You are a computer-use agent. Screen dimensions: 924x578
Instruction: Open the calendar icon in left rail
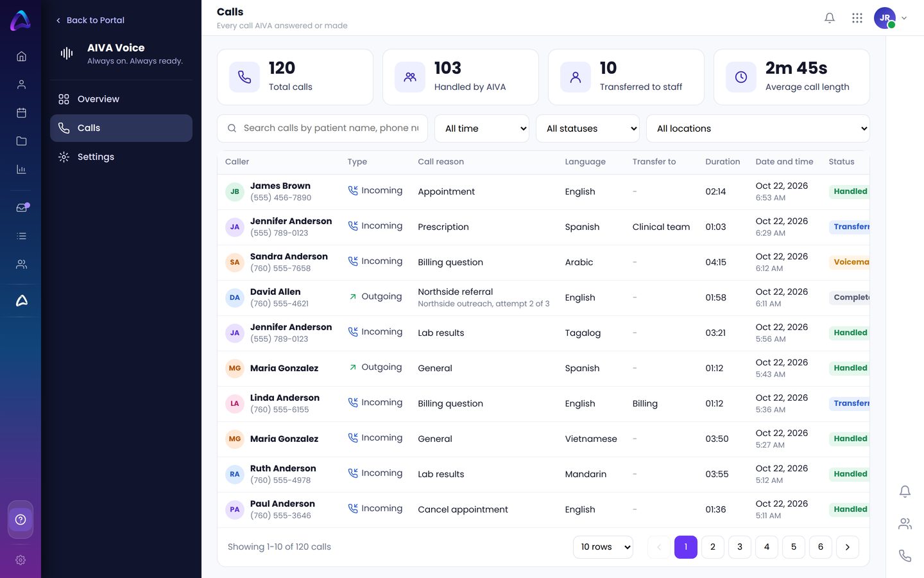[x=21, y=113]
